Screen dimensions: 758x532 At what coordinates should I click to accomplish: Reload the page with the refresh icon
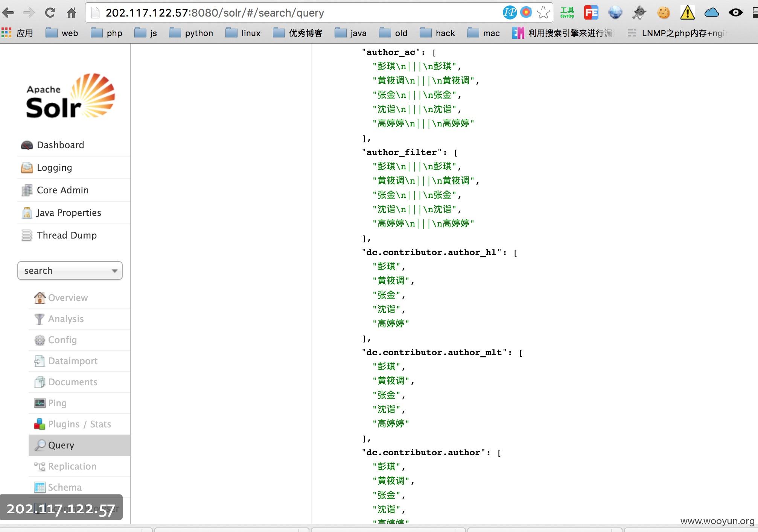coord(50,13)
